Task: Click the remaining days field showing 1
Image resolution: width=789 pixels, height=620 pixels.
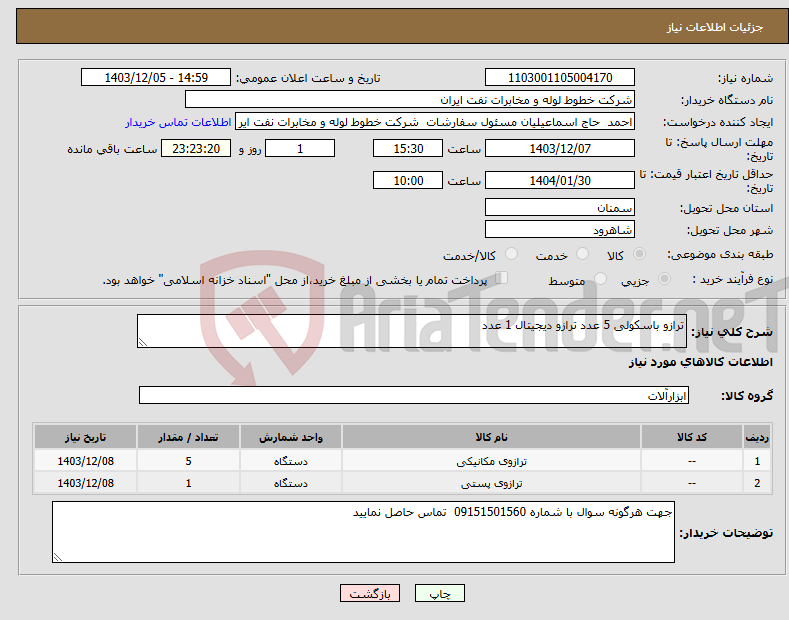Action: click(300, 148)
